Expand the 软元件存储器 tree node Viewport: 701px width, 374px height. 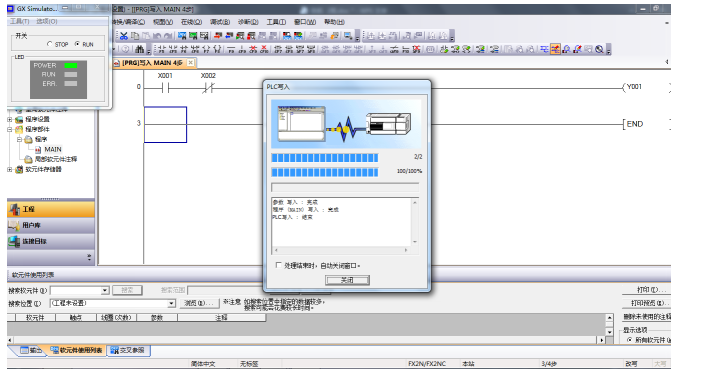pos(10,170)
